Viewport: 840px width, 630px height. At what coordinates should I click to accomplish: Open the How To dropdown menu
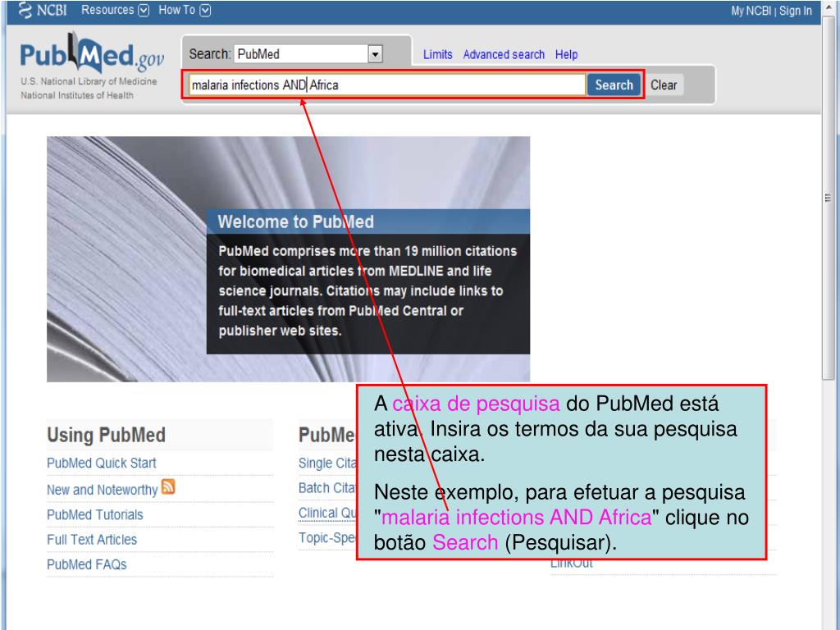pyautogui.click(x=184, y=10)
